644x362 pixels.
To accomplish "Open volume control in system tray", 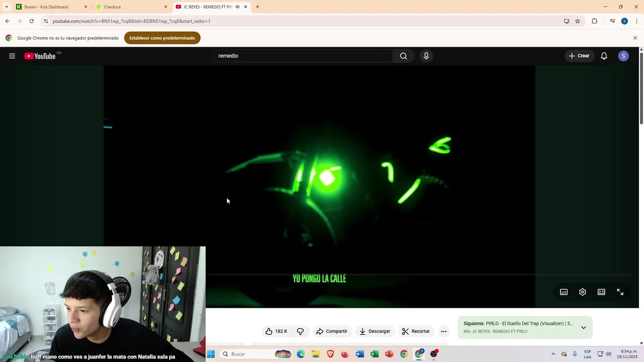I will [608, 354].
